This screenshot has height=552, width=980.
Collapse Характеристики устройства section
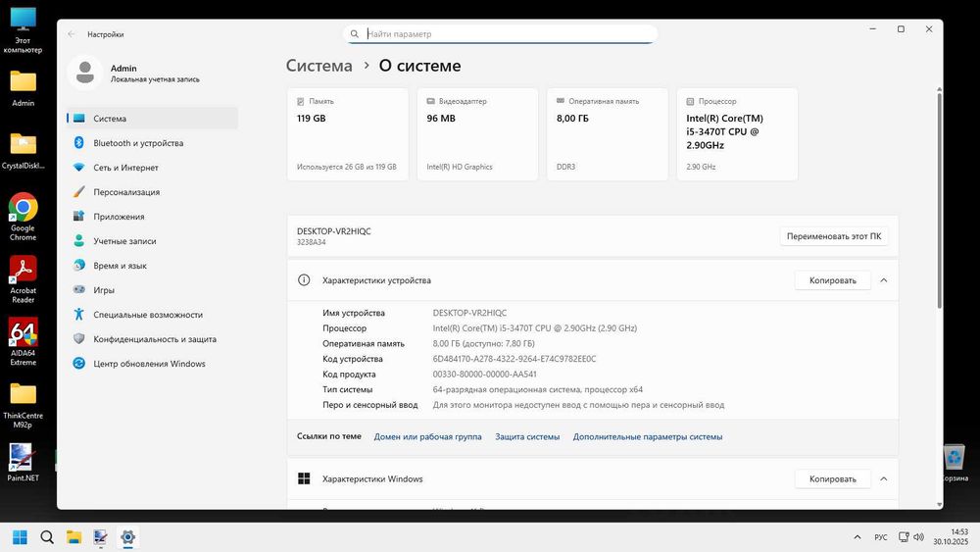tap(884, 280)
